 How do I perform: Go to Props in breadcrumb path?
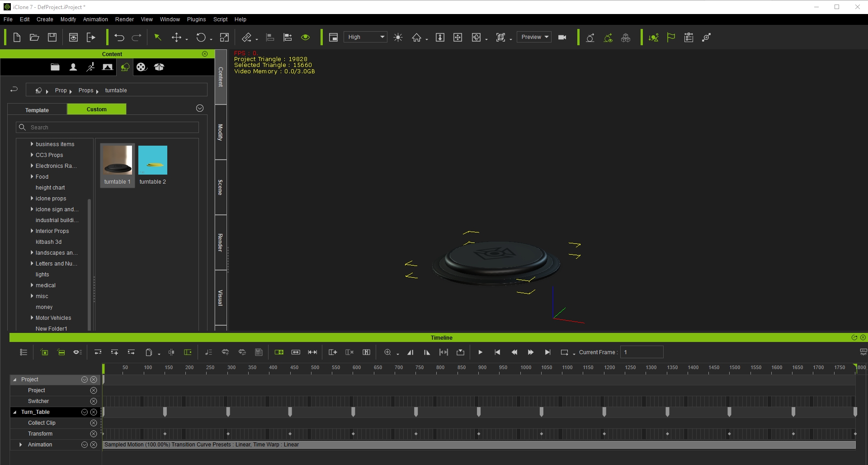(85, 90)
